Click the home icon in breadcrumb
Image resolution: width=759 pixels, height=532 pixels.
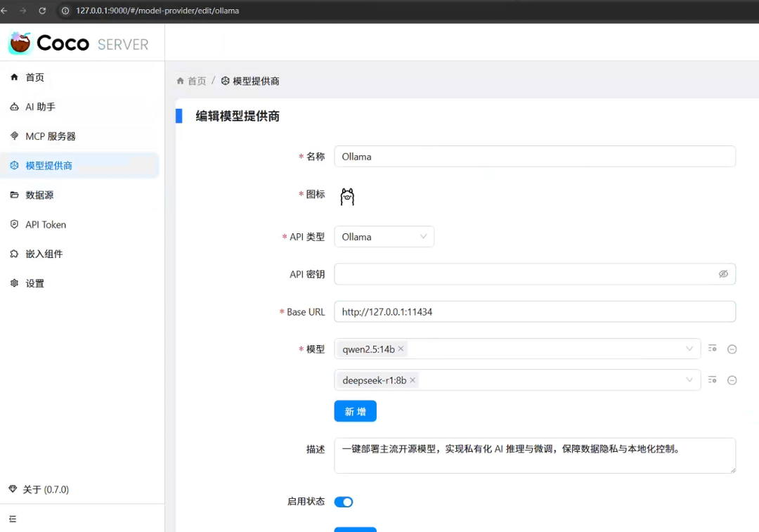(x=180, y=81)
